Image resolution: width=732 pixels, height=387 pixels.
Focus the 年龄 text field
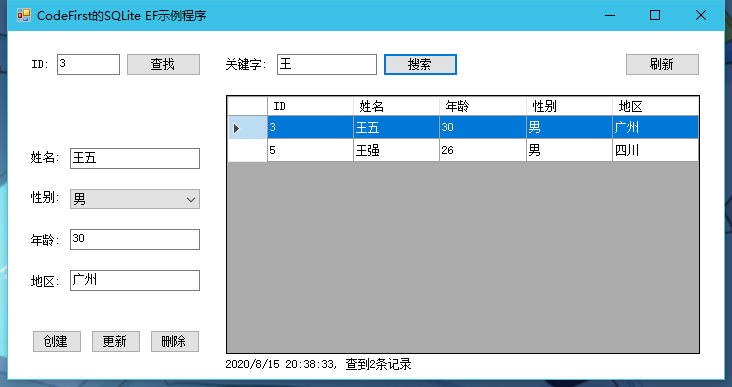pyautogui.click(x=135, y=239)
